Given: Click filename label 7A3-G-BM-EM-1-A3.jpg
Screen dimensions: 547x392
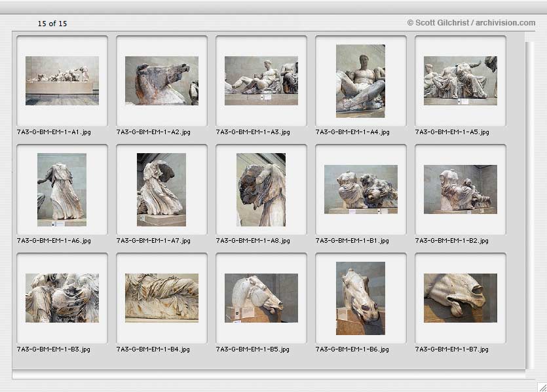Looking at the screenshot, I should point(253,132).
